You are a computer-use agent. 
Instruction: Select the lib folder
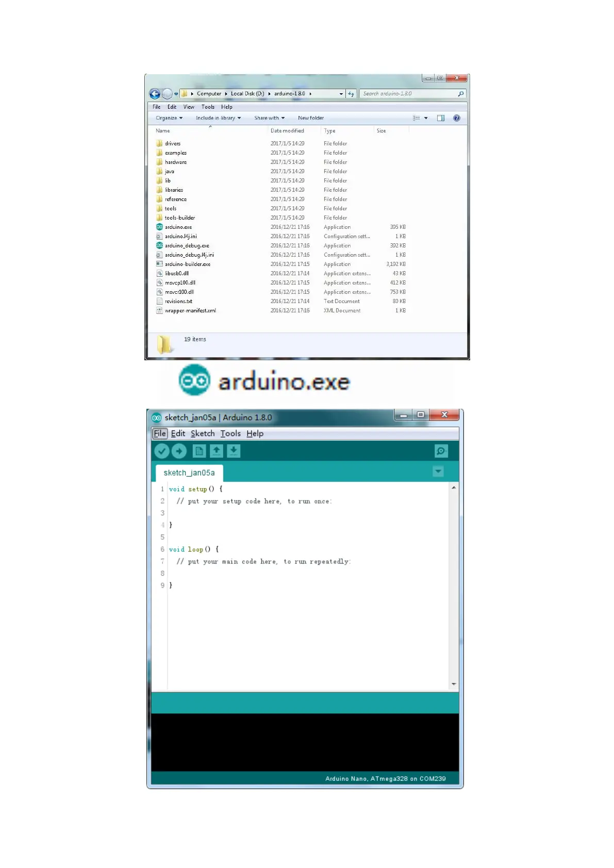(x=168, y=180)
